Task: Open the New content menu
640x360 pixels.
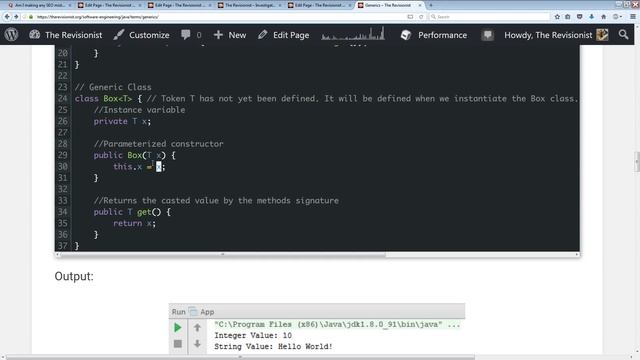Action: [230, 35]
